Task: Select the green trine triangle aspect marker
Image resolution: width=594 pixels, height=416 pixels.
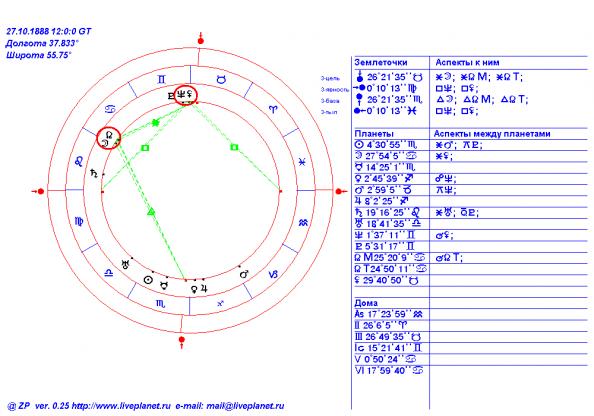Action: click(x=151, y=211)
